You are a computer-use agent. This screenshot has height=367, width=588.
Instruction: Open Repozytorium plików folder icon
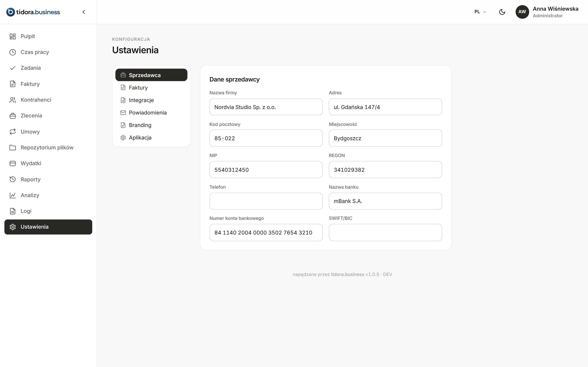click(13, 148)
